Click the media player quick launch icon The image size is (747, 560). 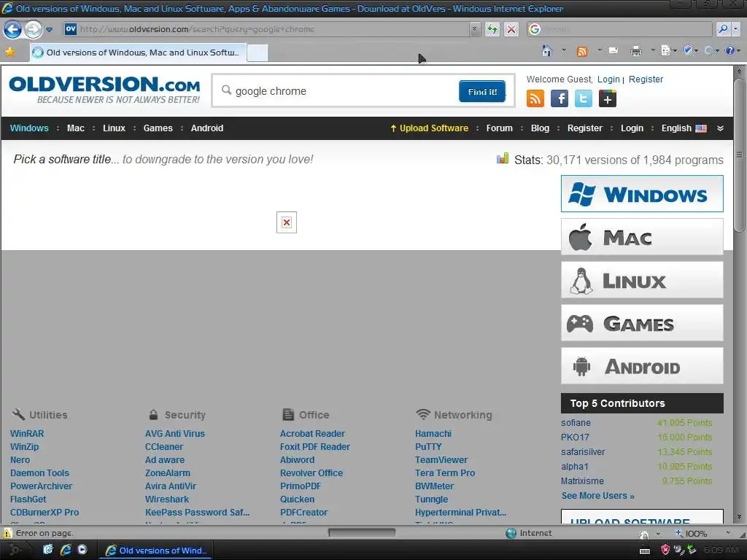(x=82, y=550)
